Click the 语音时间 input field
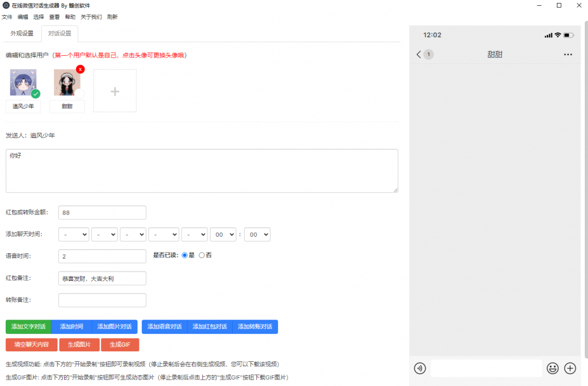This screenshot has height=386, width=588. point(102,256)
